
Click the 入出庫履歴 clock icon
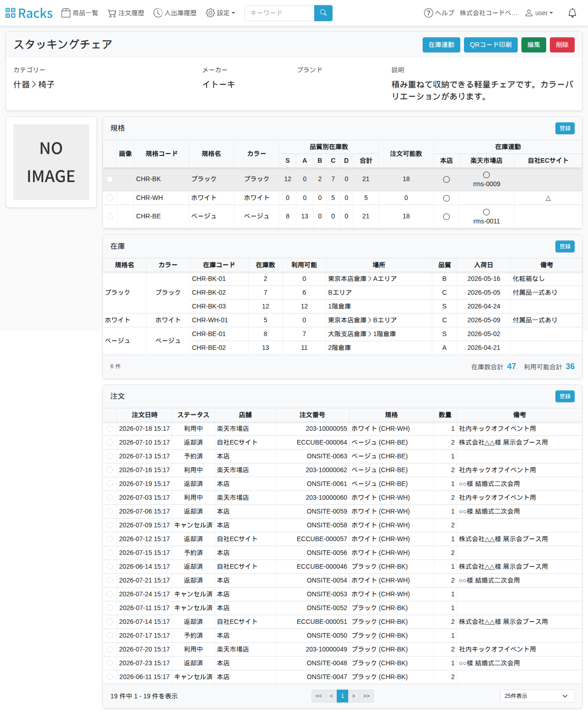tap(158, 13)
